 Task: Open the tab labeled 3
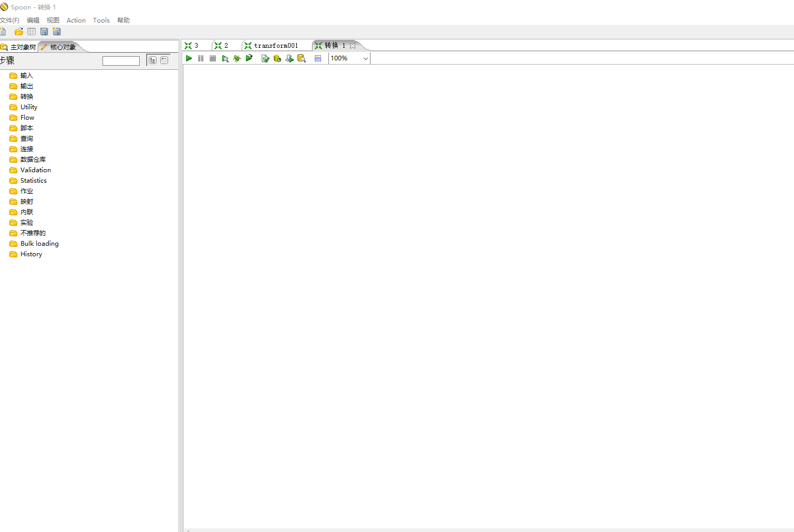click(x=192, y=46)
